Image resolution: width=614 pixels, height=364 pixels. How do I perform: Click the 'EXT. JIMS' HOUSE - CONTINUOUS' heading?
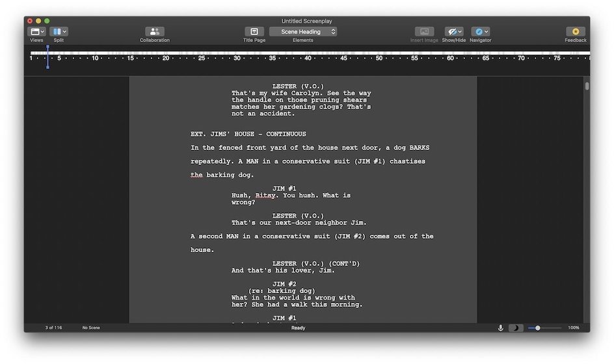tap(248, 134)
